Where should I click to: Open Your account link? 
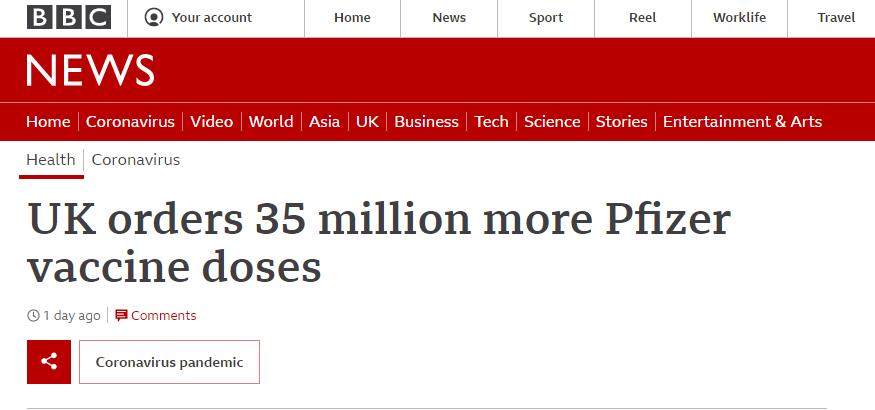[x=211, y=18]
